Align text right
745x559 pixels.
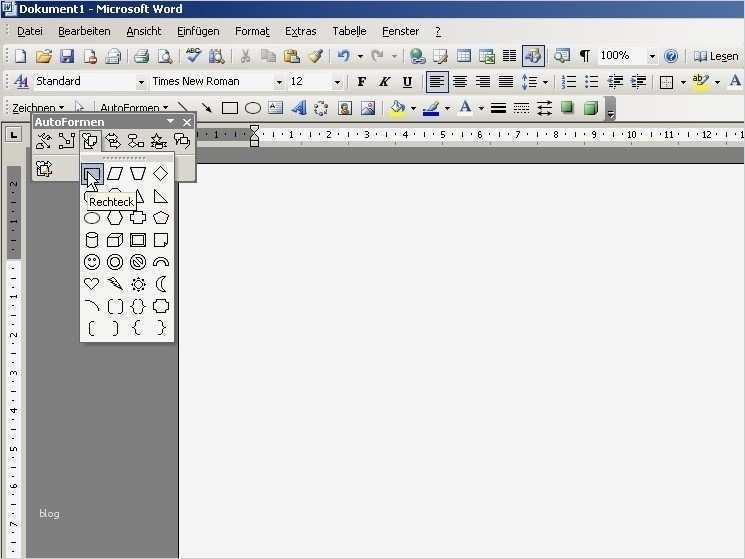point(483,82)
